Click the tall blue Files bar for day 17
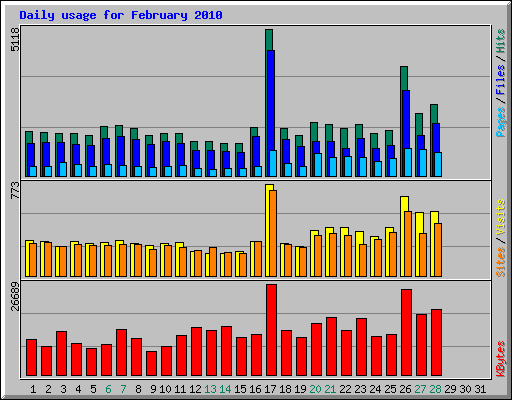 click(271, 100)
